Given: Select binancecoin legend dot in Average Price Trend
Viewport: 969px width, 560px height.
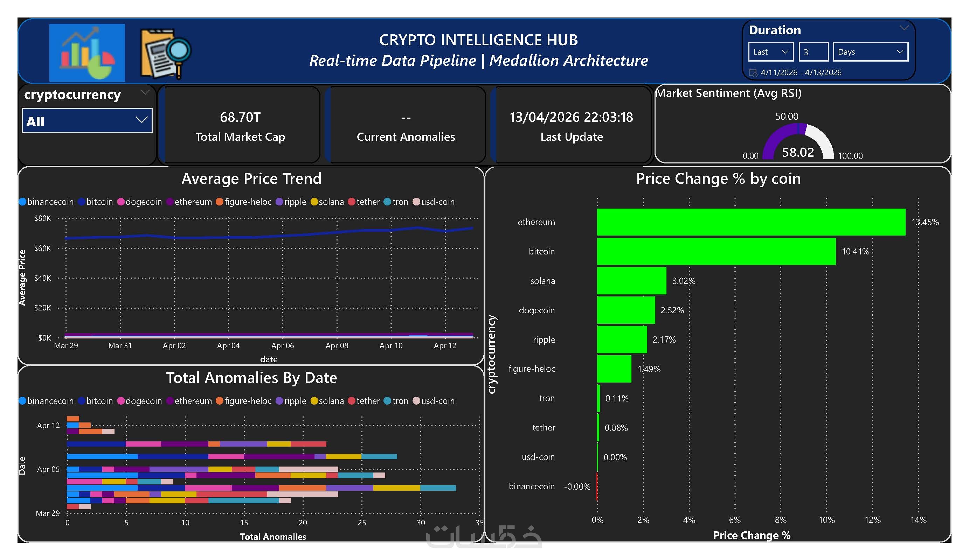Looking at the screenshot, I should [x=23, y=202].
